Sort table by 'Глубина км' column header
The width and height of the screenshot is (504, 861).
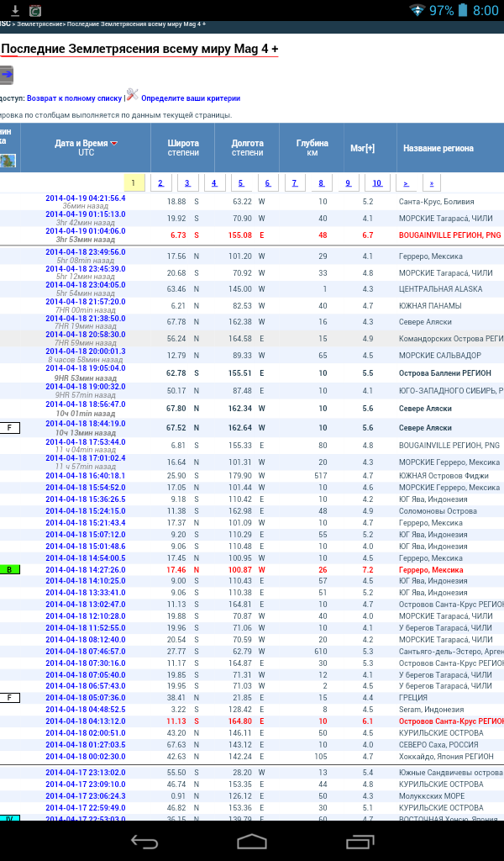pyautogui.click(x=312, y=148)
